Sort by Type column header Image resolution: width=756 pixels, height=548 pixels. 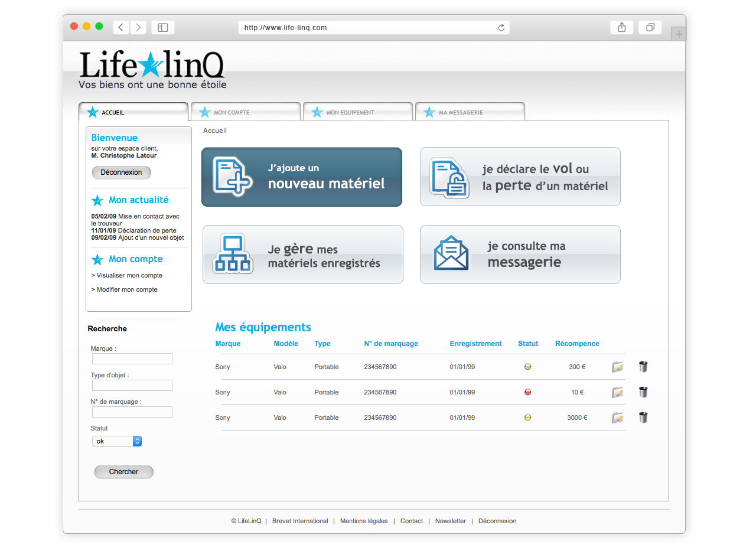coord(322,344)
